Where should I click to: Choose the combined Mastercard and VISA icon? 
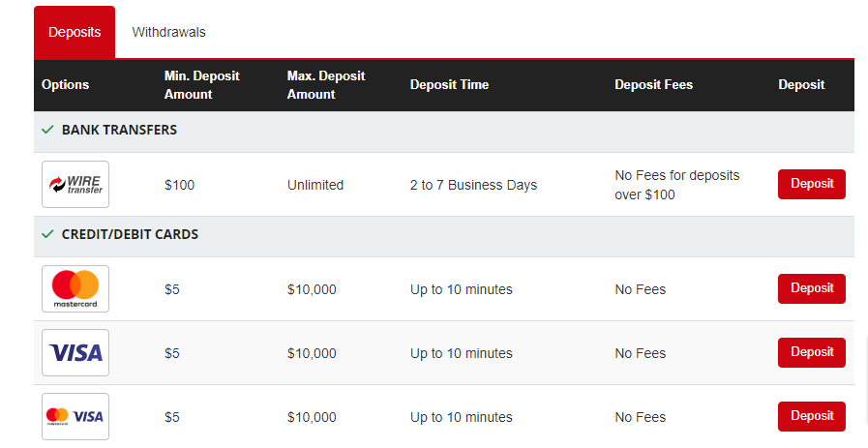(75, 416)
